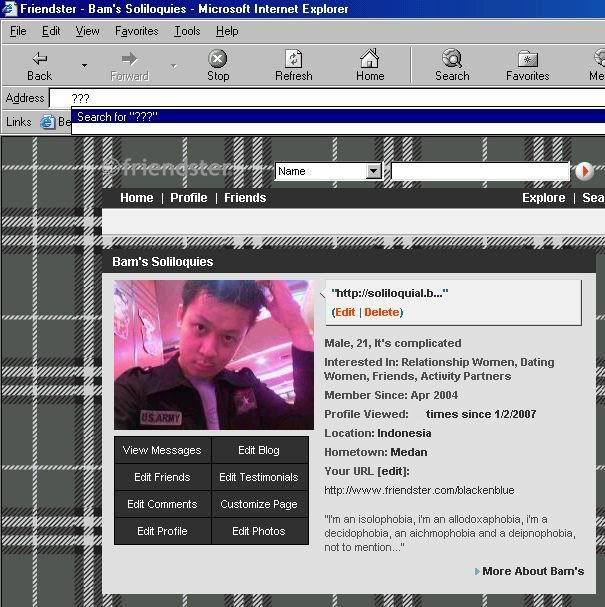Open the Friends nav link

tap(245, 198)
